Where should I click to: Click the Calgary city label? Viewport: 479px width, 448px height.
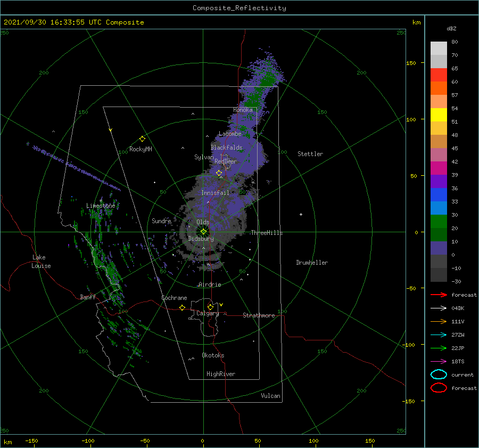pos(208,313)
